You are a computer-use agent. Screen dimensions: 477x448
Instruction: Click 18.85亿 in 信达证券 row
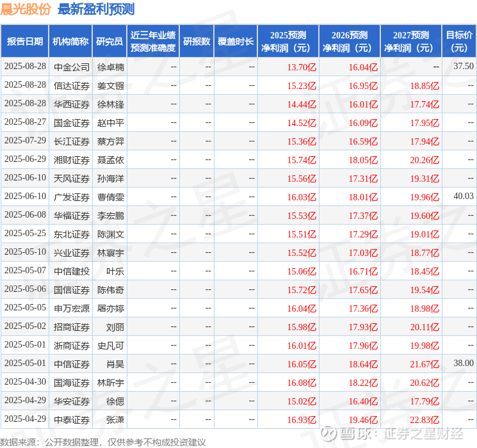point(424,86)
